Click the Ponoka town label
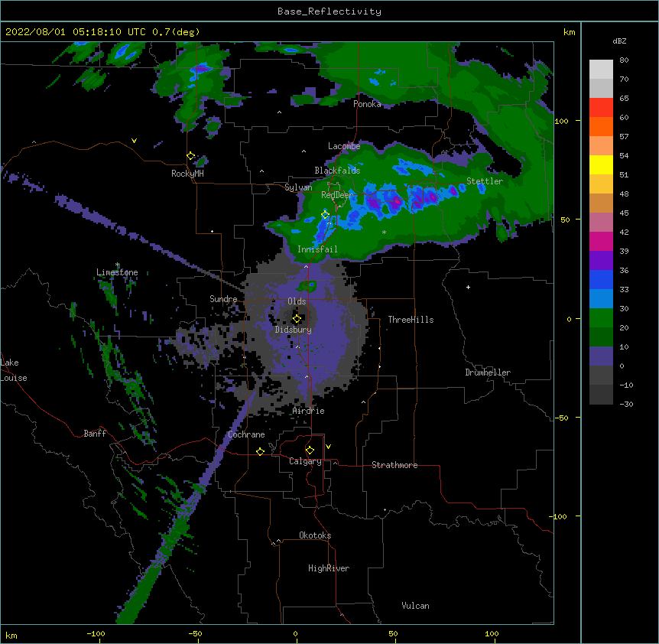Image resolution: width=659 pixels, height=644 pixels. click(367, 104)
